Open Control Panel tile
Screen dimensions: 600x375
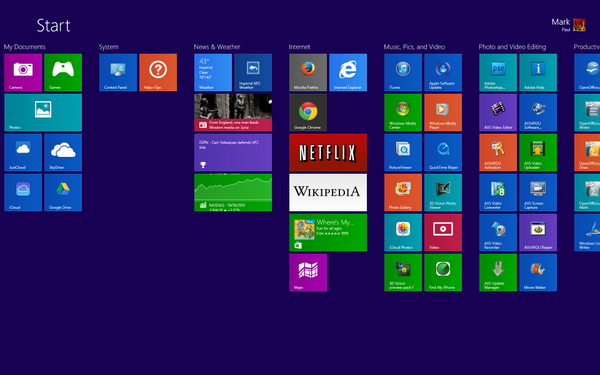(118, 72)
